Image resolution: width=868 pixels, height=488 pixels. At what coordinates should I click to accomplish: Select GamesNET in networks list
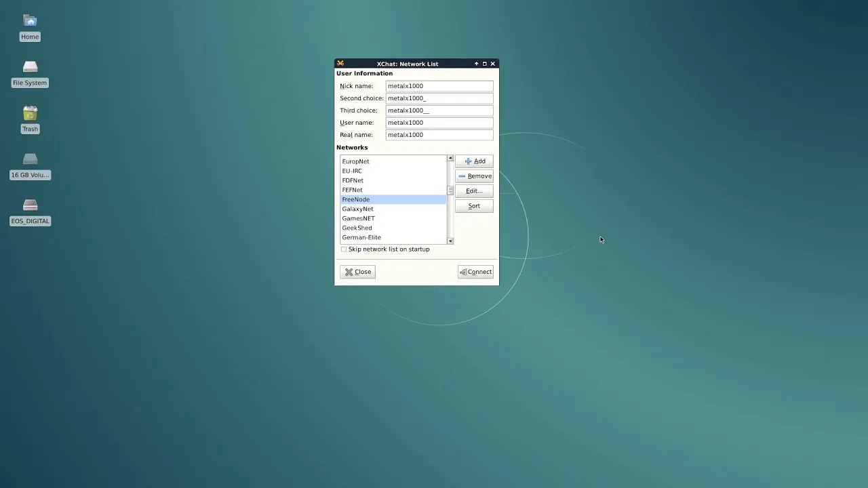pos(393,218)
